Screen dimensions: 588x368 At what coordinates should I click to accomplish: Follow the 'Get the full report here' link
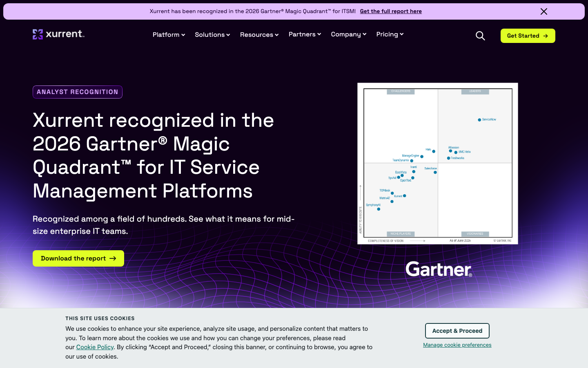391,11
